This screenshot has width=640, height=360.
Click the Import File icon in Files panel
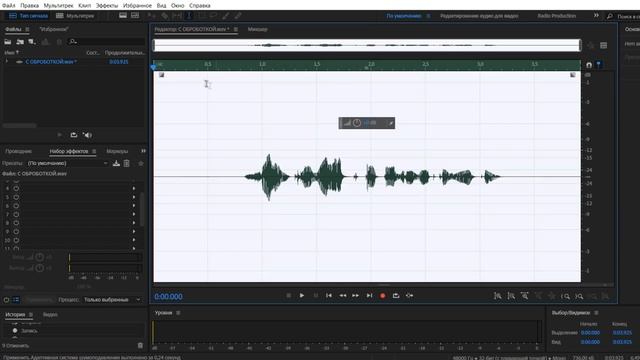[x=20, y=42]
